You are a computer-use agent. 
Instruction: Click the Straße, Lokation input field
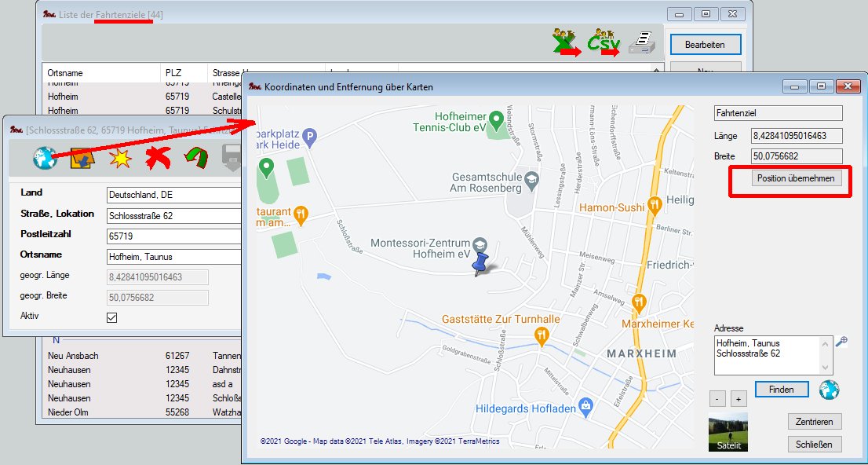point(174,215)
